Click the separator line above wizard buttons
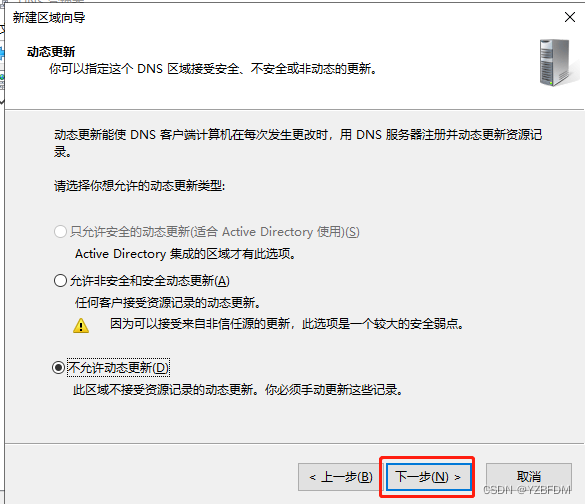The width and height of the screenshot is (585, 504). pos(294,443)
